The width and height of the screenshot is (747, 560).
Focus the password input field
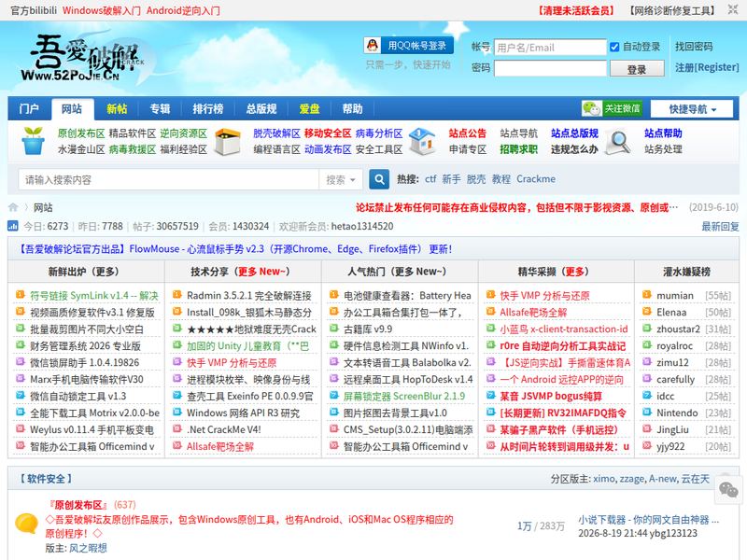pyautogui.click(x=550, y=68)
